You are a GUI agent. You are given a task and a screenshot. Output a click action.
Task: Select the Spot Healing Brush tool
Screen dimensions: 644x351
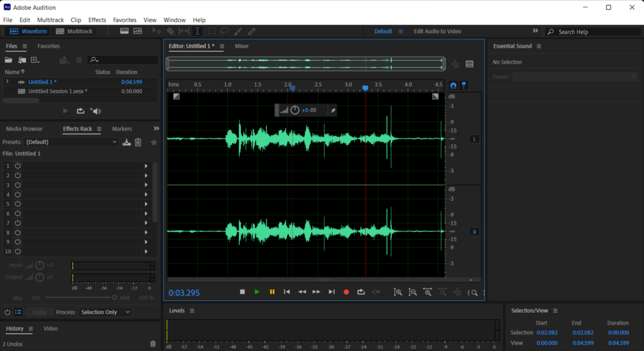tap(252, 31)
